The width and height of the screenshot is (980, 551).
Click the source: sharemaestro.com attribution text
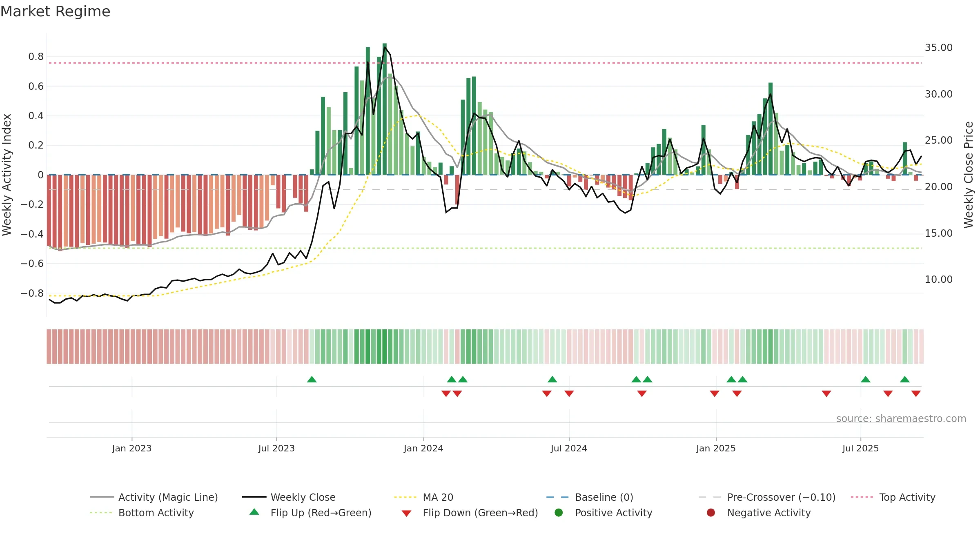click(x=901, y=418)
